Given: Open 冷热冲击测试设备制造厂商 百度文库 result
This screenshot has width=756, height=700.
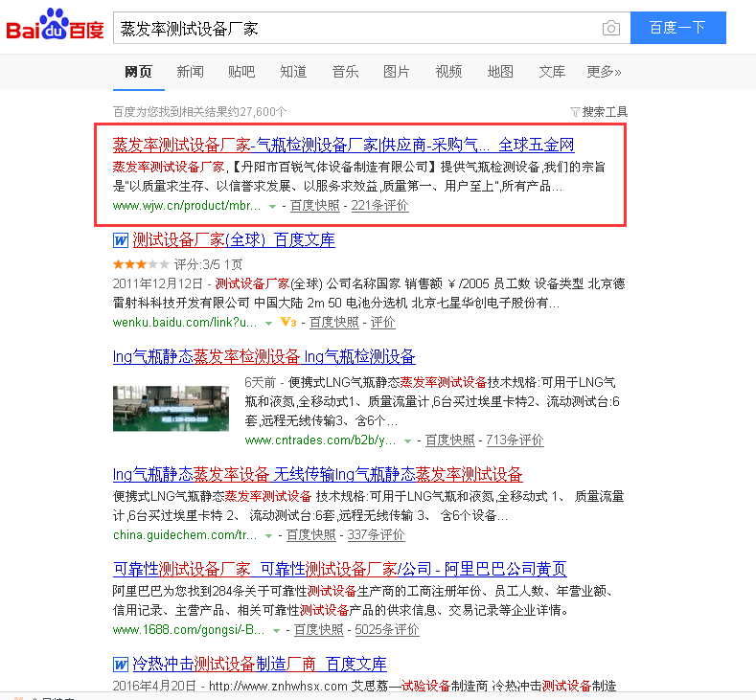Looking at the screenshot, I should point(260,664).
